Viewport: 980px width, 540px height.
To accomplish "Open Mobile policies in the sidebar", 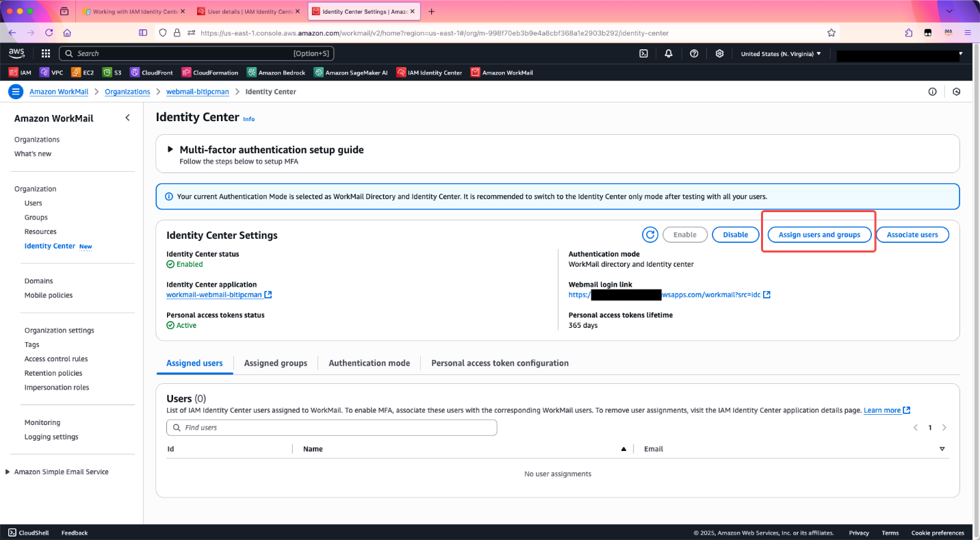I will [x=49, y=296].
